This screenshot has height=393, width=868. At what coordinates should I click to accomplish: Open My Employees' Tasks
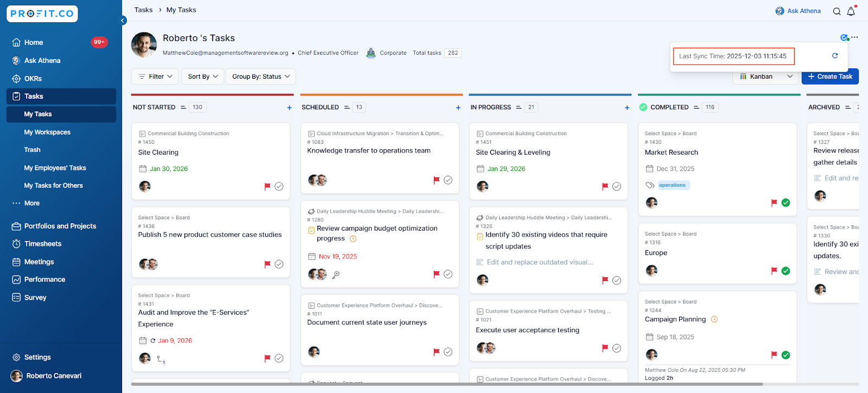tap(55, 168)
